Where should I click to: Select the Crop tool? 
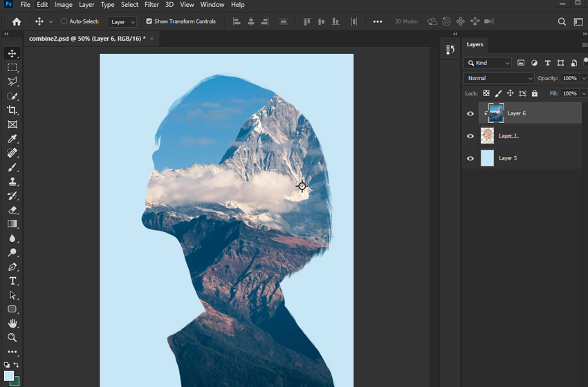click(x=12, y=110)
